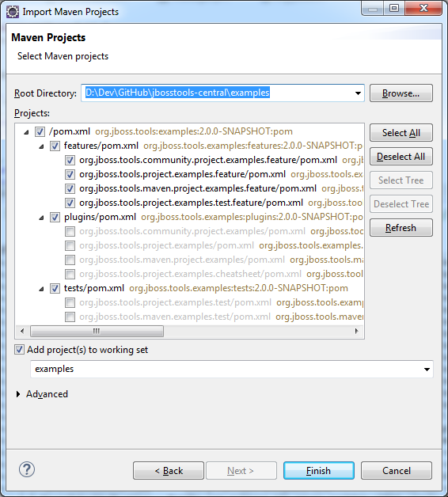
Task: Check the org.jboss.tools.community.project.examples/pom.xml checkbox
Action: (70, 231)
